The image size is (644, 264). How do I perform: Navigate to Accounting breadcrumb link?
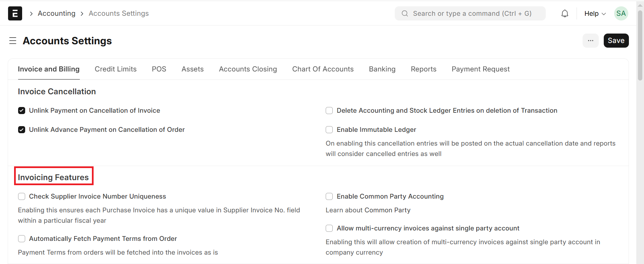[56, 13]
